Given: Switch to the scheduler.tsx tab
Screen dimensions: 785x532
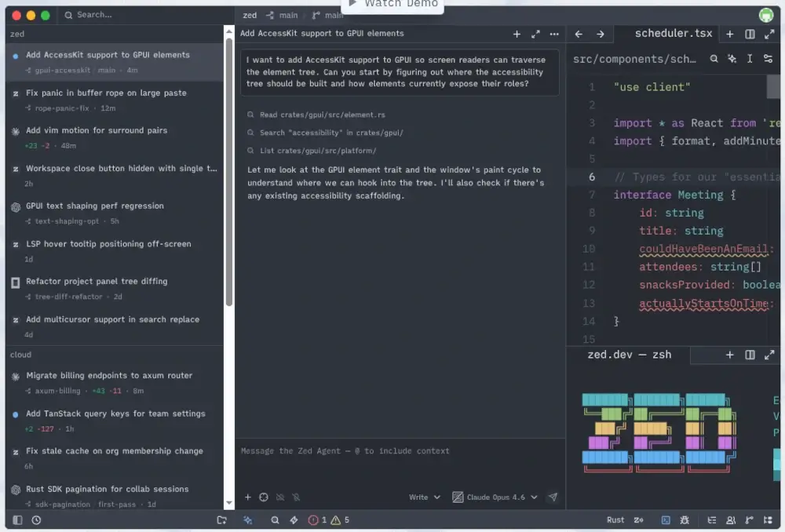Looking at the screenshot, I should click(x=673, y=34).
